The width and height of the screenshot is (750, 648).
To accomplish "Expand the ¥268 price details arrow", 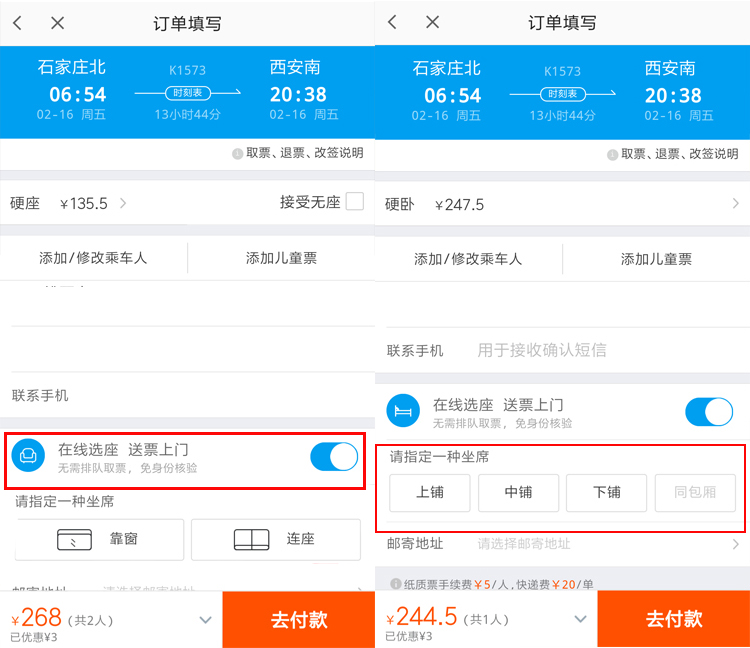I will point(205,620).
